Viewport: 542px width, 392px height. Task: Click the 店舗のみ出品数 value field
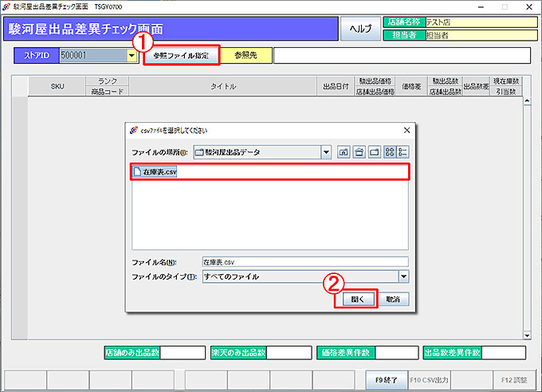click(183, 353)
